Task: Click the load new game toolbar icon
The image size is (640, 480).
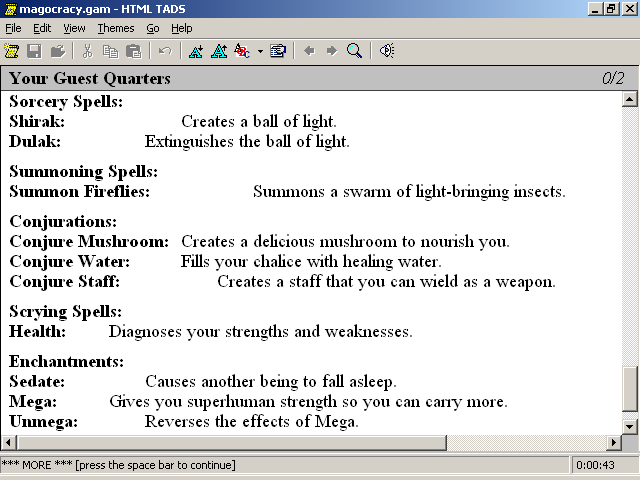Action: (12, 50)
